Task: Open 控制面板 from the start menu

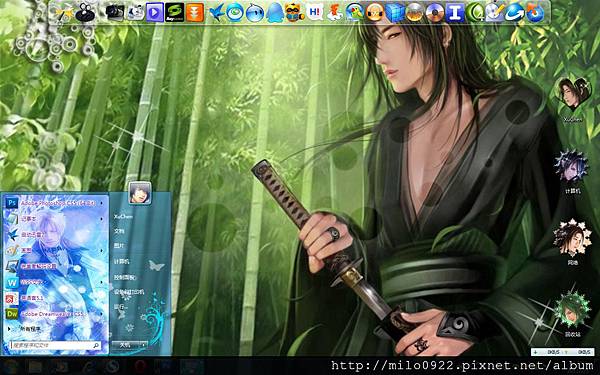Action: (125, 277)
